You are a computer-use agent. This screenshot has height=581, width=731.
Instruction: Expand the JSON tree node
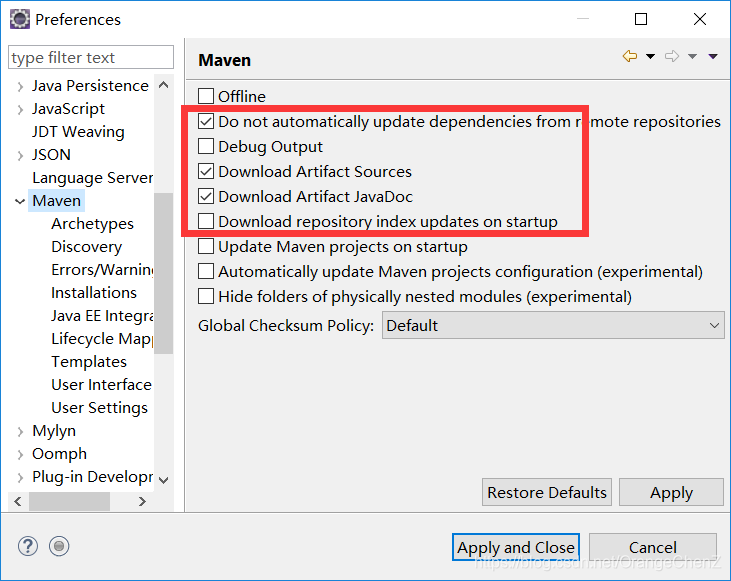[20, 155]
